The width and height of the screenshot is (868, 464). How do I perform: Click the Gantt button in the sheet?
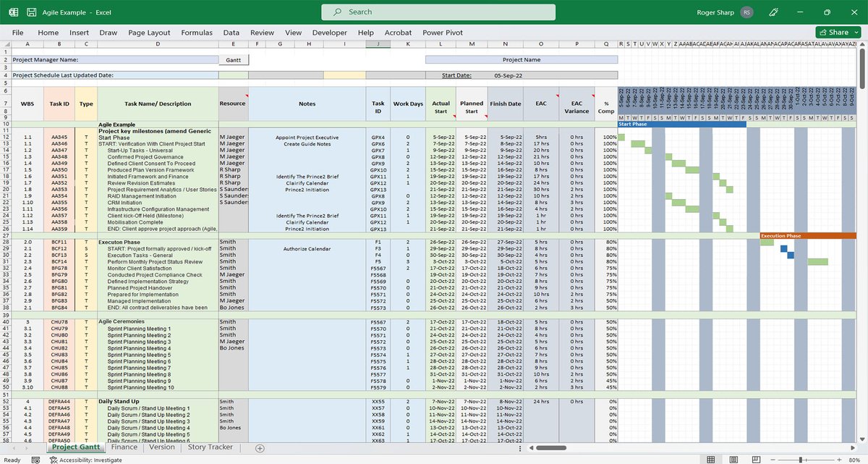click(x=233, y=60)
